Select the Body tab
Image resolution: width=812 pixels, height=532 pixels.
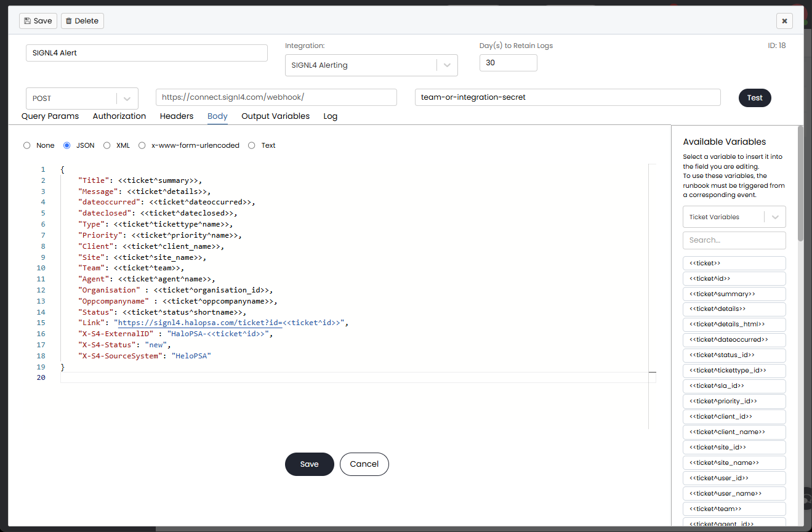tap(217, 116)
